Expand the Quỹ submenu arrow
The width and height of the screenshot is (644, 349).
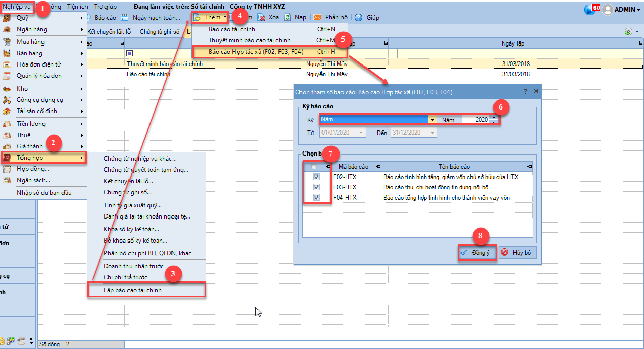click(x=82, y=18)
